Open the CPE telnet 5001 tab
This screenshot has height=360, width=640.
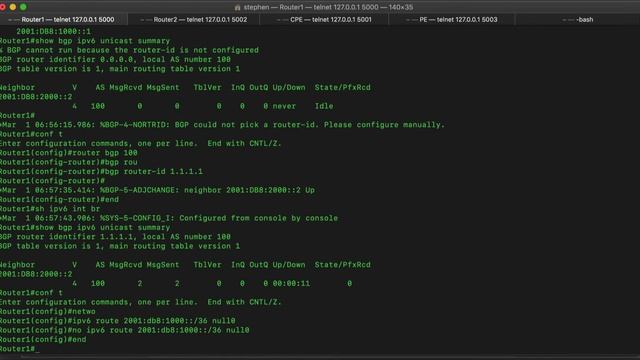click(x=324, y=20)
